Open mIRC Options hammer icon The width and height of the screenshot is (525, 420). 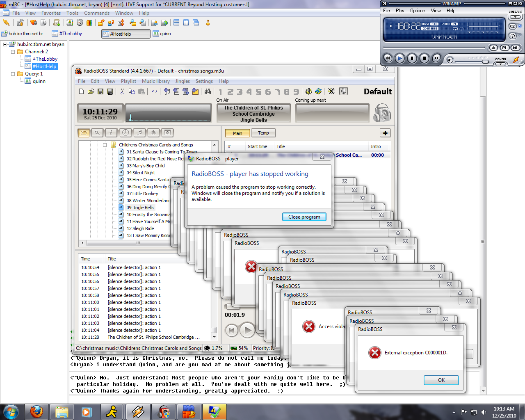point(21,23)
